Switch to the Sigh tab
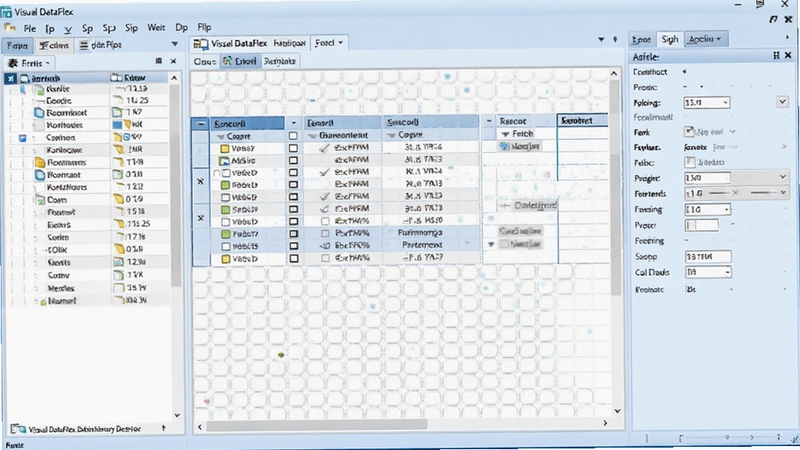Viewport: 800px width, 450px height. pos(669,39)
